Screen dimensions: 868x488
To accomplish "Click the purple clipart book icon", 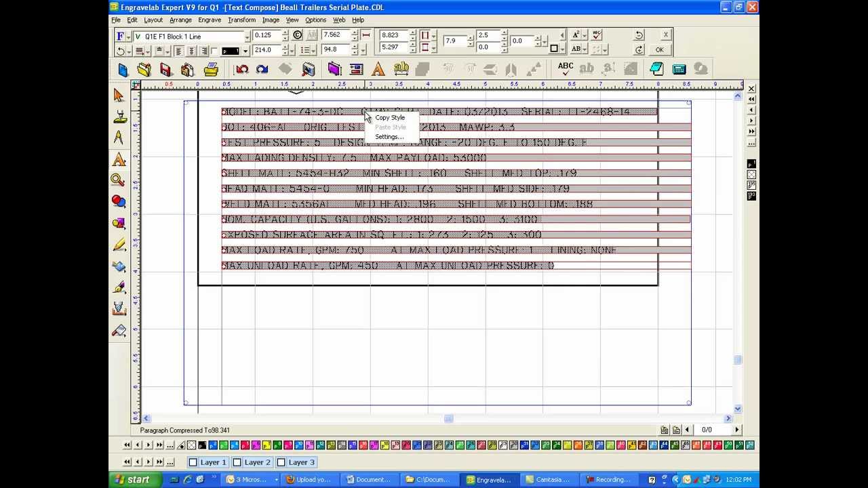I will pyautogui.click(x=334, y=69).
